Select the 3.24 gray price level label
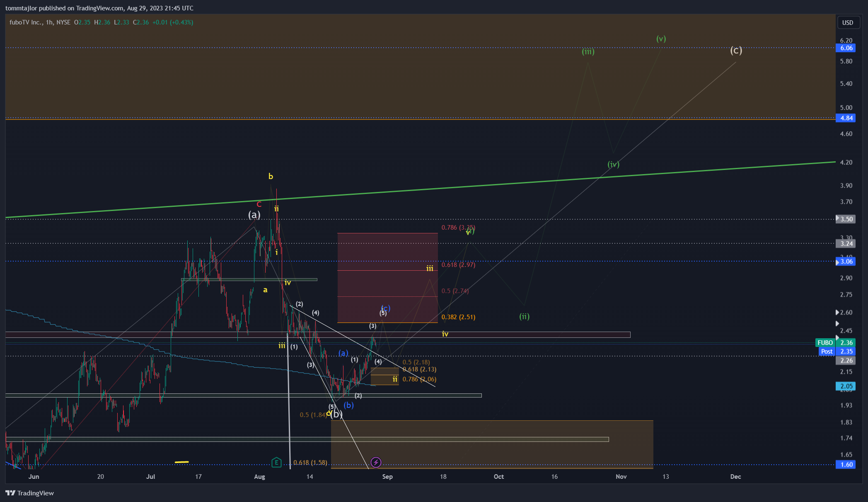 pyautogui.click(x=846, y=244)
